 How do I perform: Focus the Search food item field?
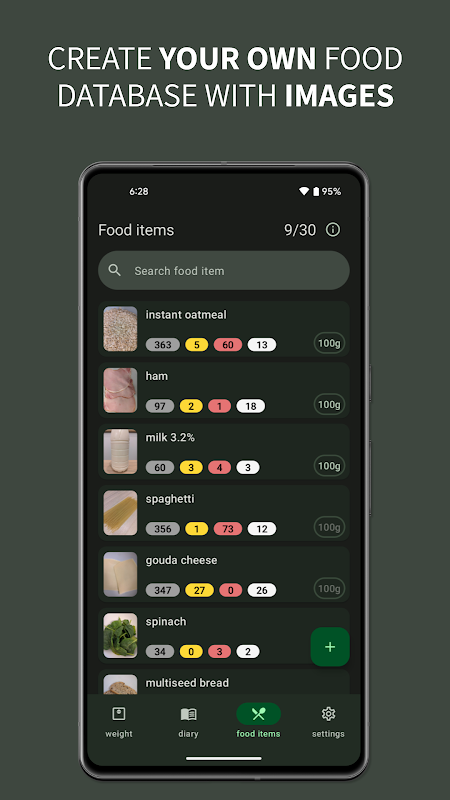pos(224,270)
